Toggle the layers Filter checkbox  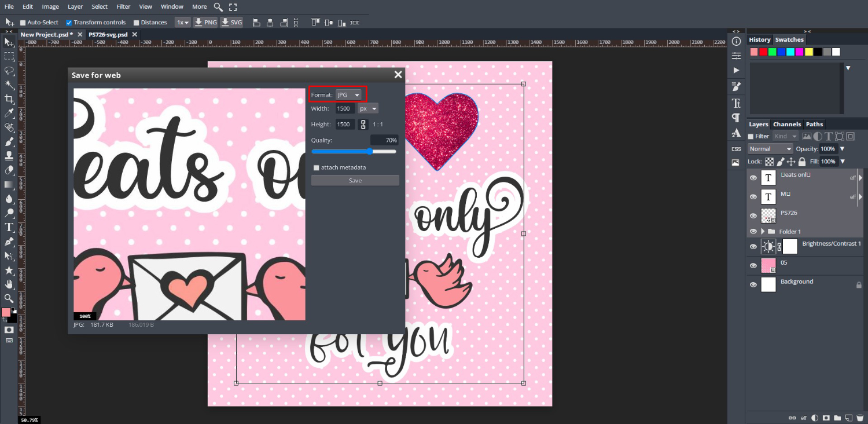tap(751, 136)
